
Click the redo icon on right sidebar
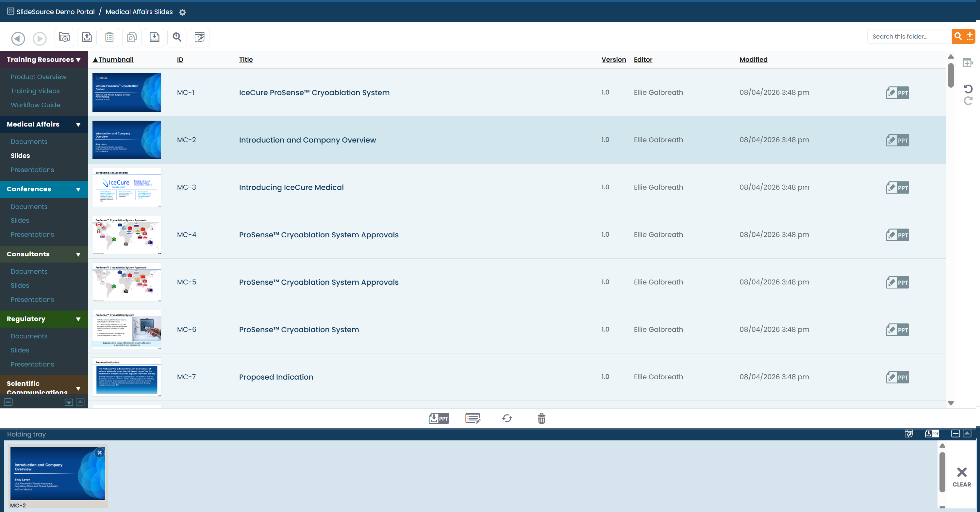click(968, 101)
